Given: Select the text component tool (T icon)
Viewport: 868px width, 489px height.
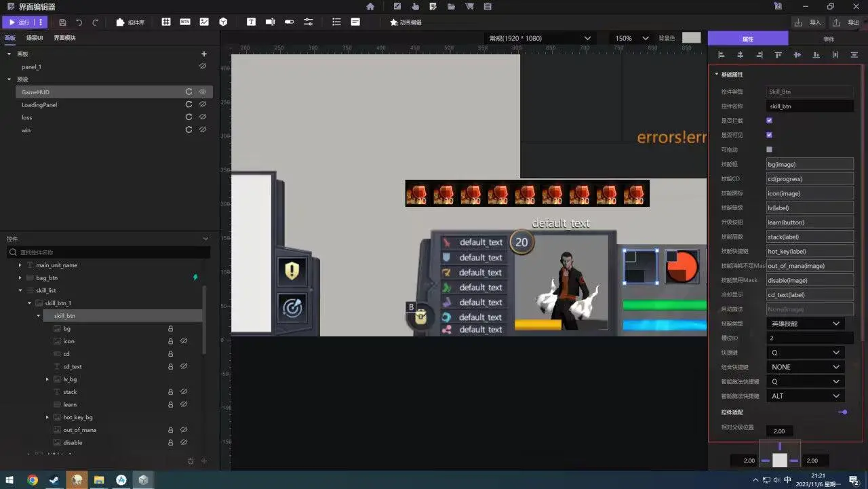Looking at the screenshot, I should pyautogui.click(x=251, y=22).
